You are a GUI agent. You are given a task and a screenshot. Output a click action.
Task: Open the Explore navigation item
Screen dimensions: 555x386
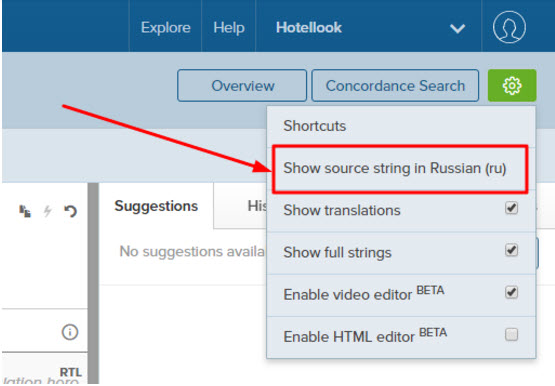point(166,28)
